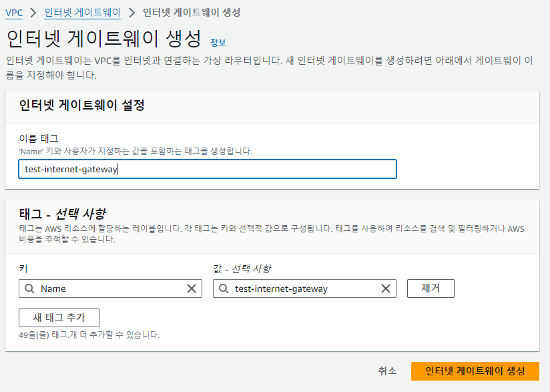Image resolution: width=550 pixels, height=392 pixels.
Task: Click the '인터넷 게이트웨이 설정' section heading
Action: (81, 105)
